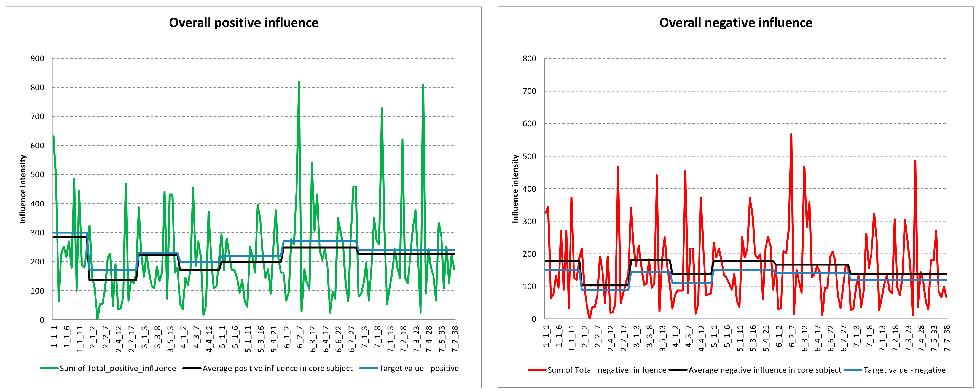Click black legend line for Average positive influence
980x392 pixels.
pos(192,368)
